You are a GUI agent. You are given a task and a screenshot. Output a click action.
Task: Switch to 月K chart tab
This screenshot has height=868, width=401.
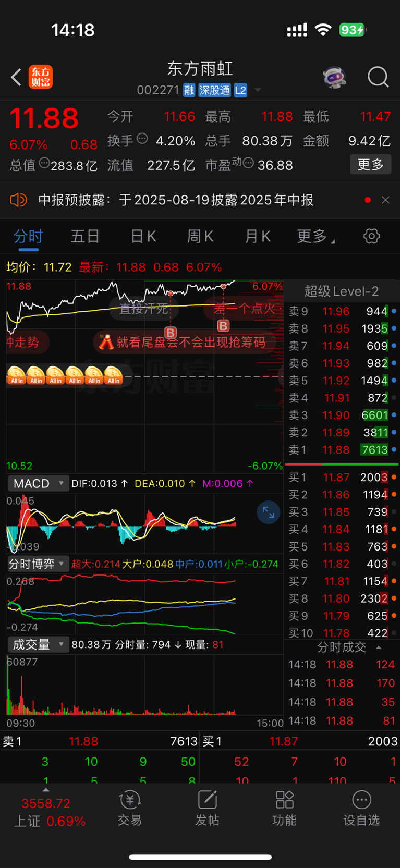[258, 236]
